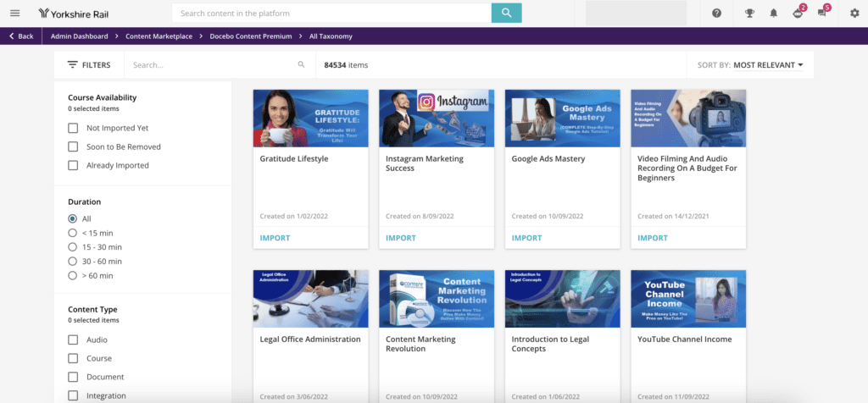Click the Course Availability heading
The height and width of the screenshot is (403, 868).
[x=103, y=97]
